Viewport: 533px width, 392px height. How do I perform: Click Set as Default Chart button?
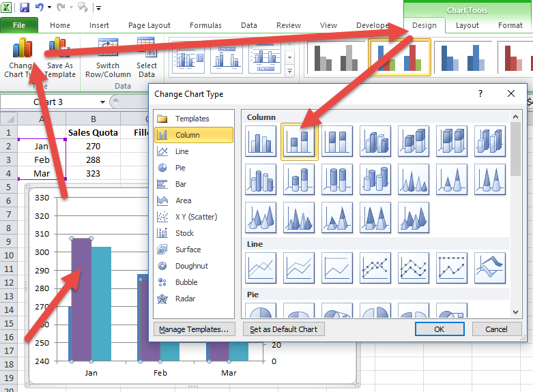[x=283, y=329]
